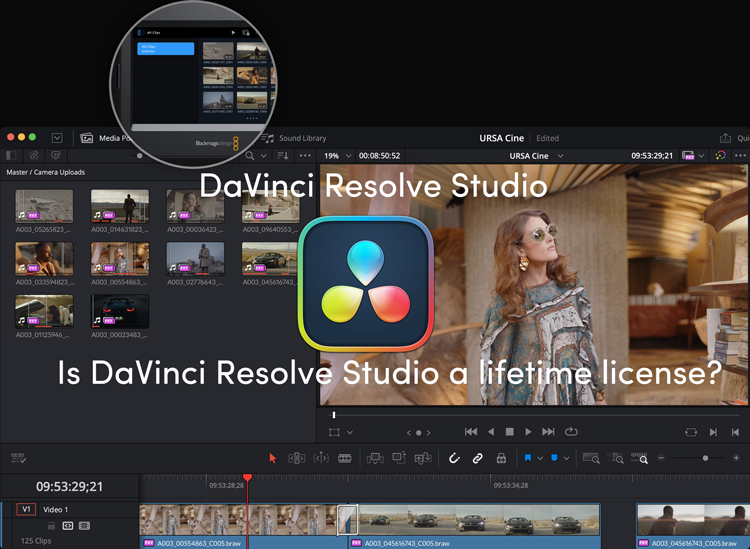Select the Dynamic Trim tool

[x=321, y=458]
